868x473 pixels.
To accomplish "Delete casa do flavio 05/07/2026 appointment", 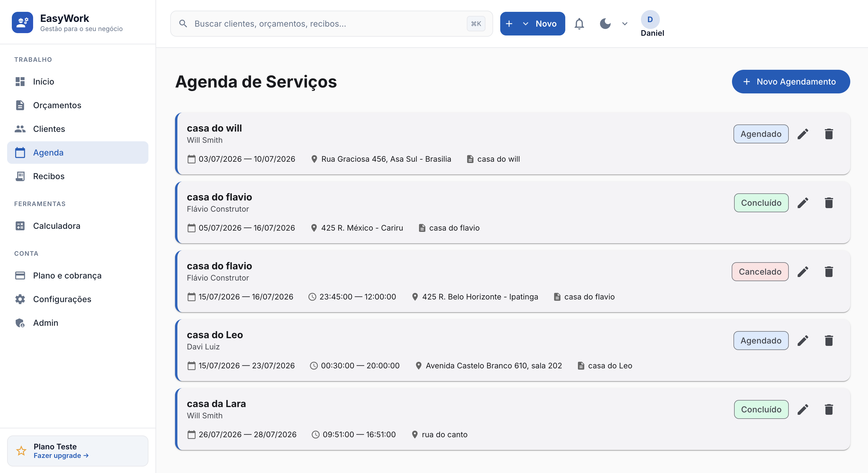I will pyautogui.click(x=829, y=203).
